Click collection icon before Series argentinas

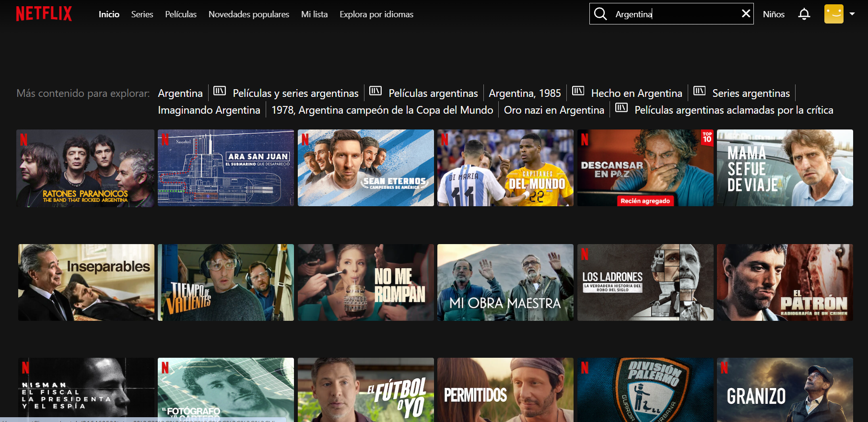[699, 91]
